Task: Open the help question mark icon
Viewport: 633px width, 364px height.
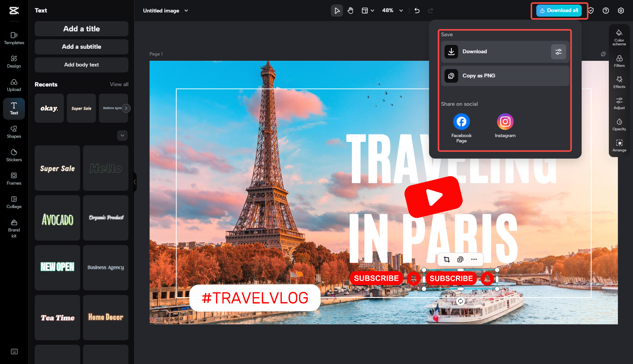Action: 606,11
